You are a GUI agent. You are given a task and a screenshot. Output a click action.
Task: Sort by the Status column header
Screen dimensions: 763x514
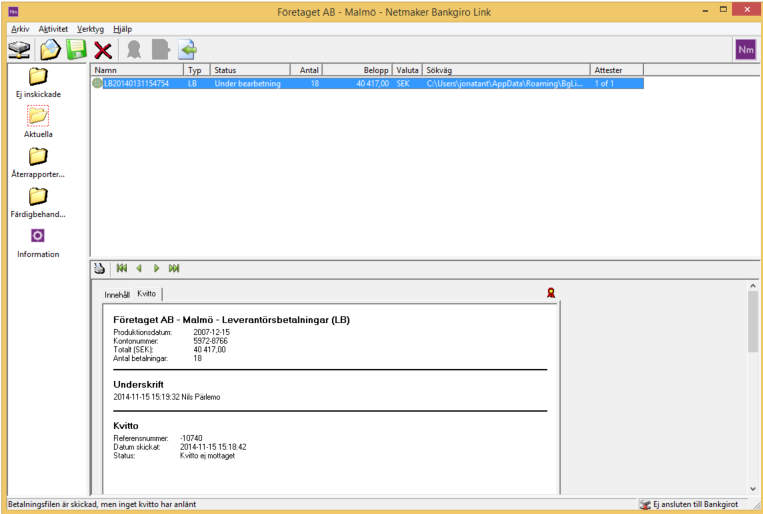(x=250, y=70)
